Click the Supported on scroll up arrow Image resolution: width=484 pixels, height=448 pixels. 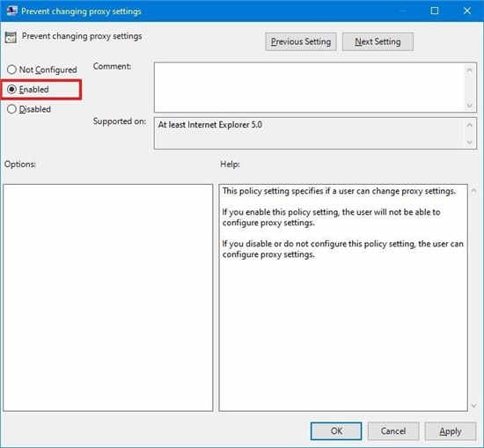(x=470, y=125)
